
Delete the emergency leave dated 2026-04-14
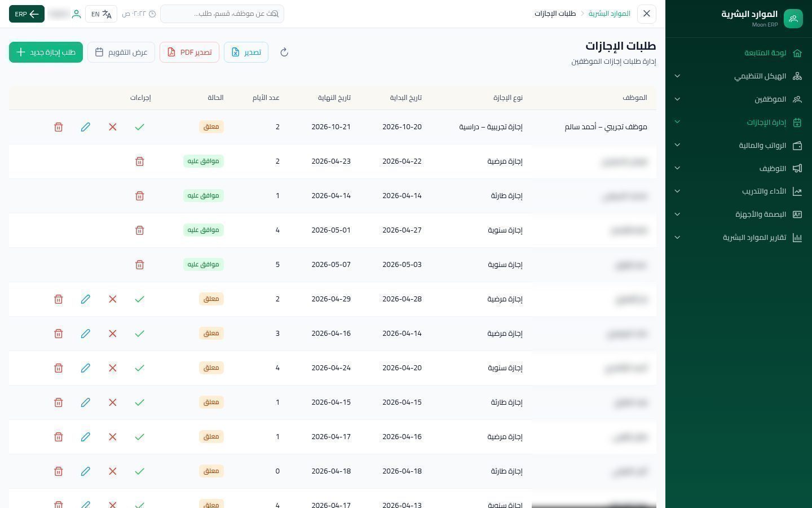tap(140, 196)
